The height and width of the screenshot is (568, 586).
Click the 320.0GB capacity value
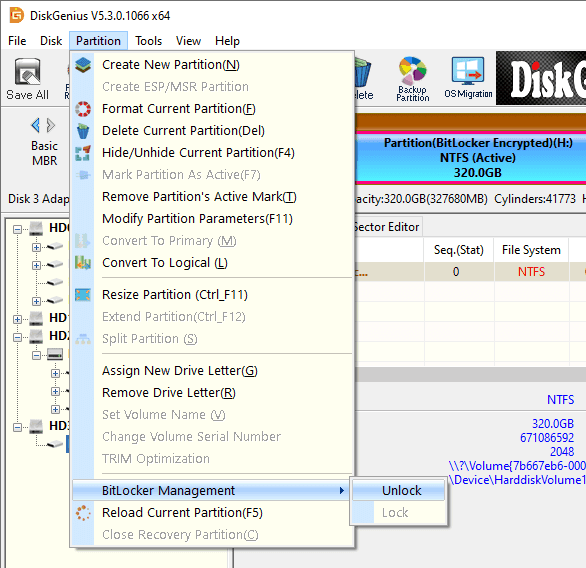coord(552,424)
